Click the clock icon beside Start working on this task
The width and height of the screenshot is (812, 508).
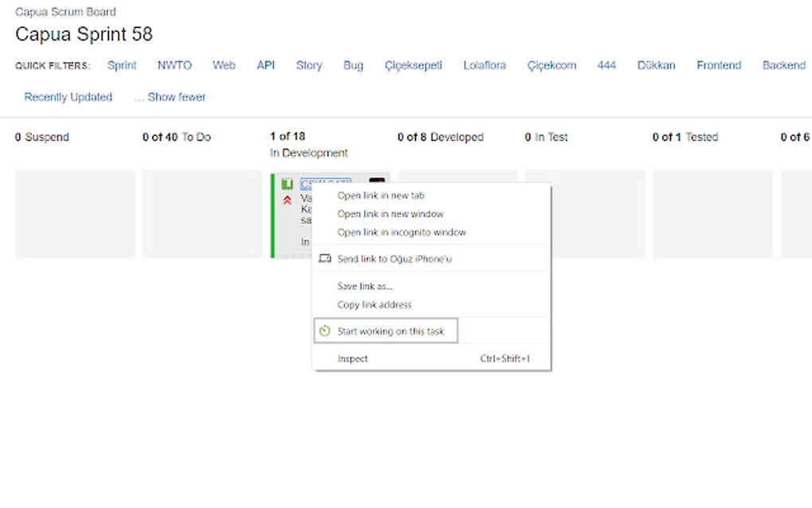[326, 330]
